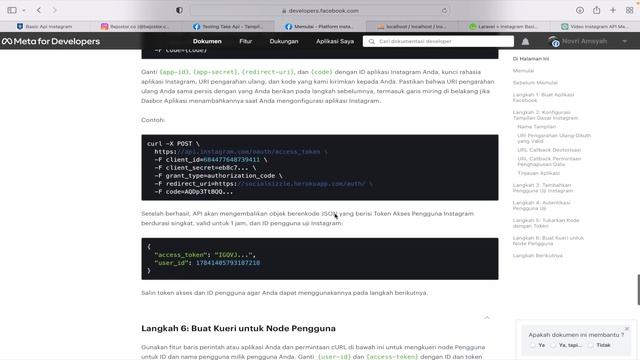Open the Fitur menu
640x360 pixels.
pyautogui.click(x=245, y=41)
